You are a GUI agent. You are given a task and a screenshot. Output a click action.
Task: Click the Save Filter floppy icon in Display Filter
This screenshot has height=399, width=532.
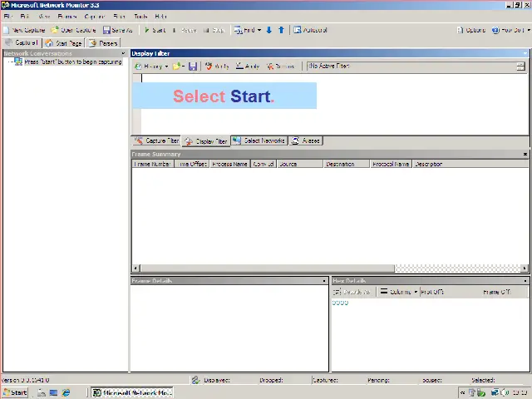click(193, 66)
